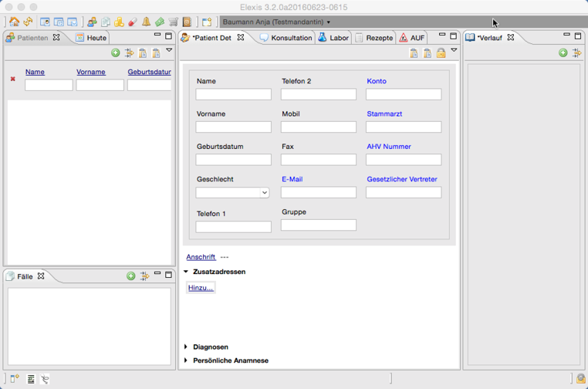Viewport: 588px width, 389px height.
Task: Toggle the padlock lock in Patient Det toolbar
Action: coord(441,53)
